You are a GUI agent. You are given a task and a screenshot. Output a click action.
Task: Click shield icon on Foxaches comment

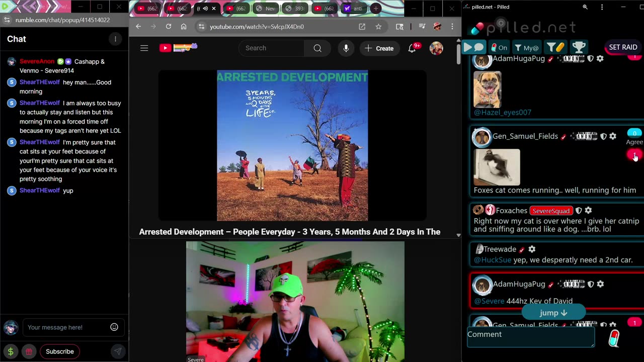click(579, 211)
